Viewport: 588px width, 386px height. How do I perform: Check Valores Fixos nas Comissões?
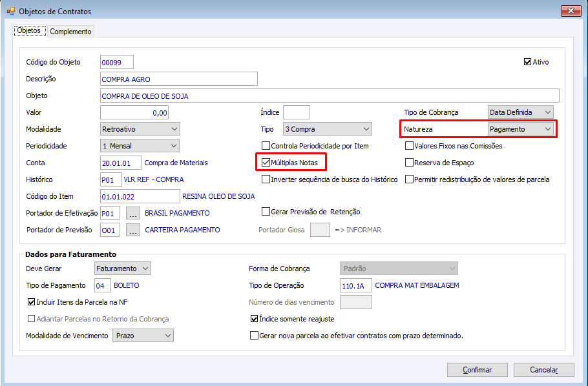point(409,146)
